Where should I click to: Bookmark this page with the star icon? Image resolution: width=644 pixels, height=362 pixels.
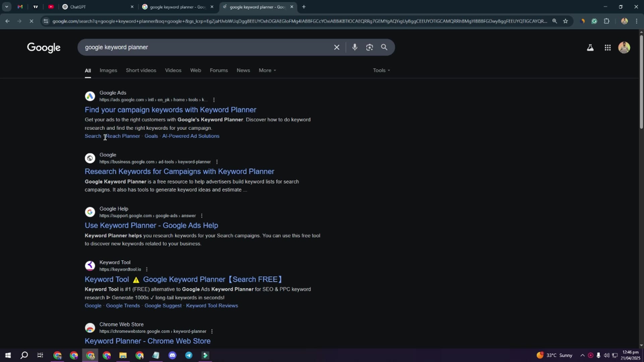566,21
